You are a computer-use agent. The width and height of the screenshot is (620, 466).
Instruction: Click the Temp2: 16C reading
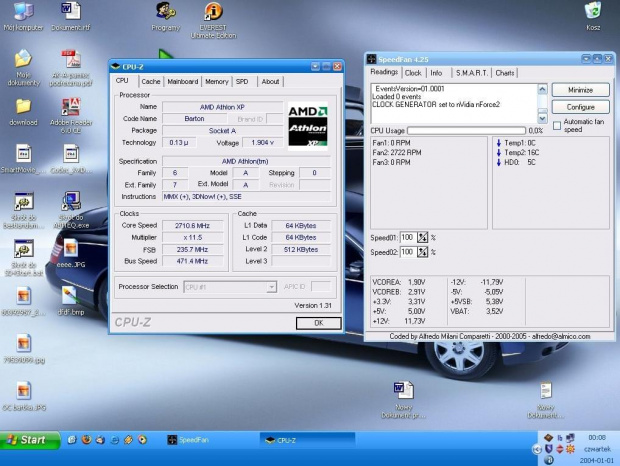[x=522, y=153]
